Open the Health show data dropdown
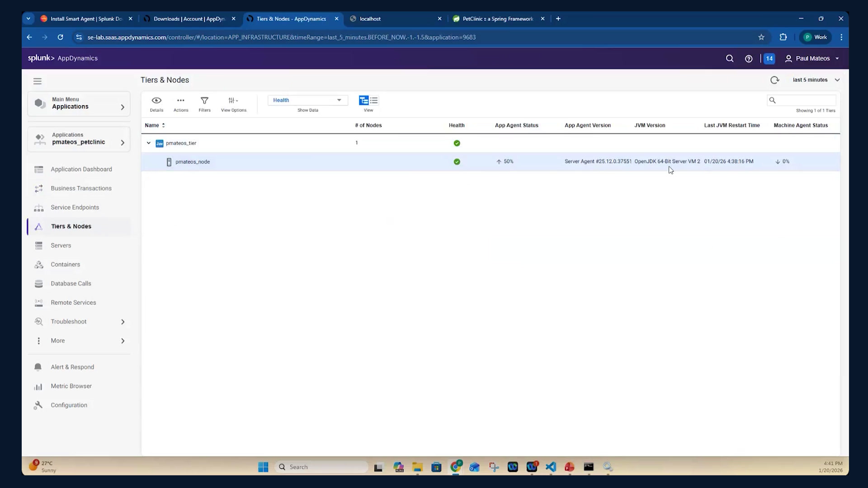Image resolution: width=868 pixels, height=488 pixels. [x=308, y=100]
